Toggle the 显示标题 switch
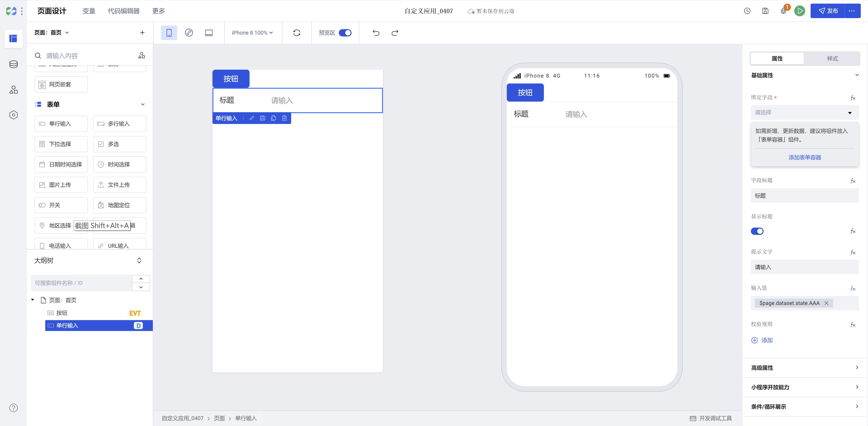 757,231
